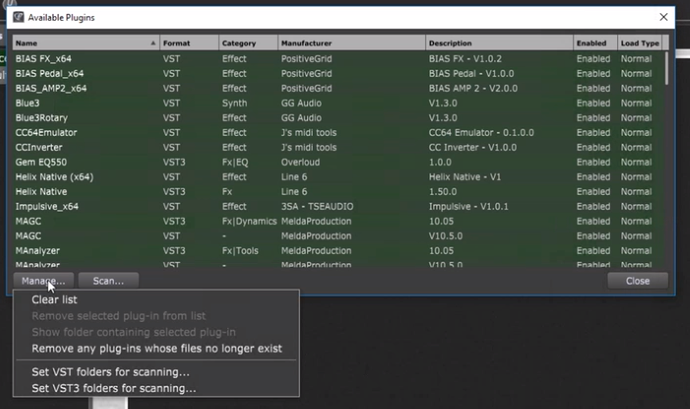Screen dimensions: 690x409
Task: Sort by the Load Type column header
Action: [x=640, y=43]
